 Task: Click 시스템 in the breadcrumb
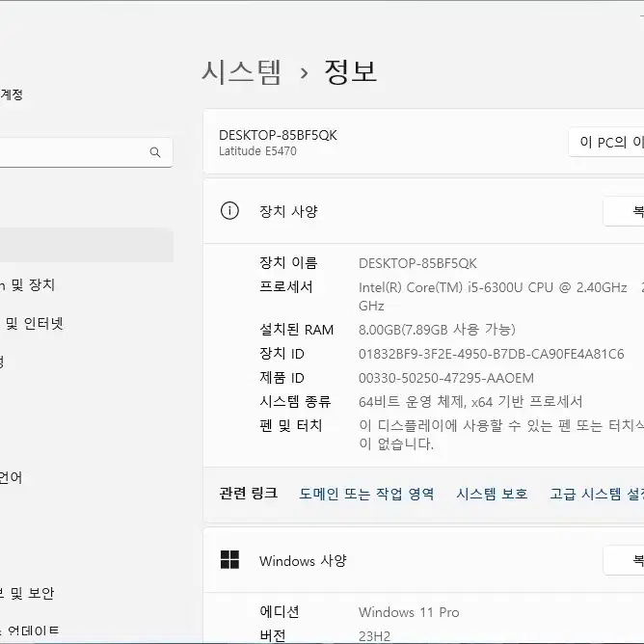tap(241, 72)
